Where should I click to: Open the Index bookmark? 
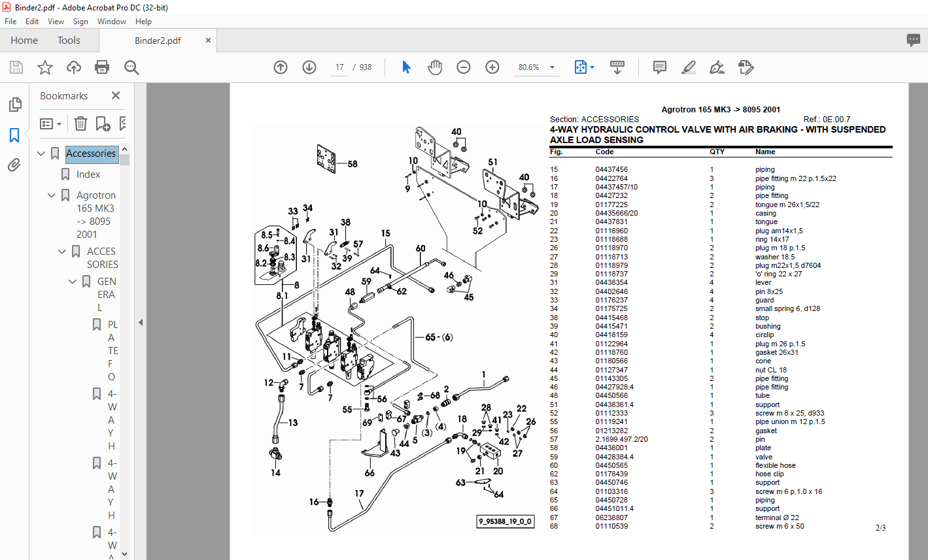(x=88, y=174)
